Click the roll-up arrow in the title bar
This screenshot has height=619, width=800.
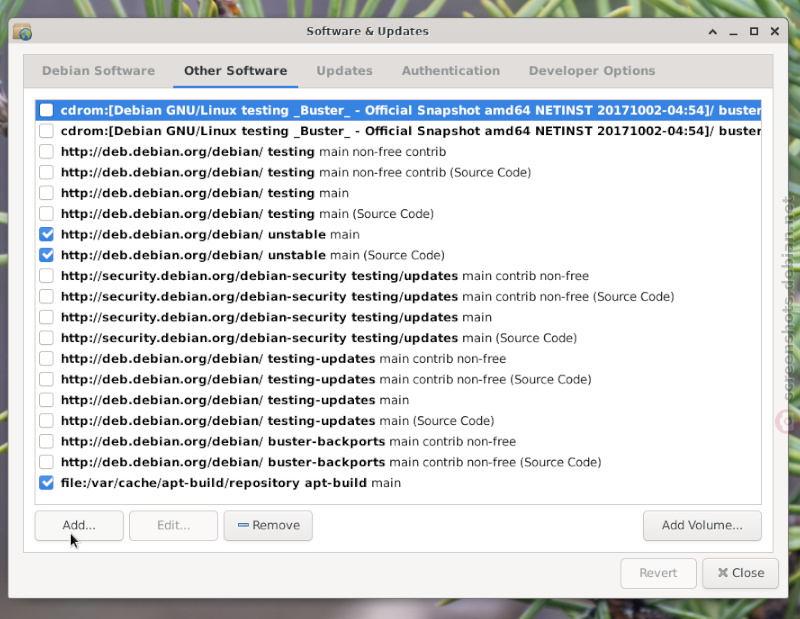(713, 32)
